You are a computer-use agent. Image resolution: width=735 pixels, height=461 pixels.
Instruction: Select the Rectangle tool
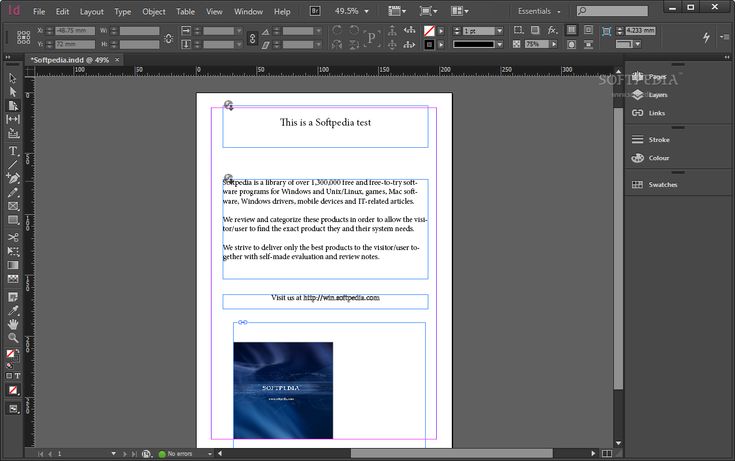coord(13,220)
